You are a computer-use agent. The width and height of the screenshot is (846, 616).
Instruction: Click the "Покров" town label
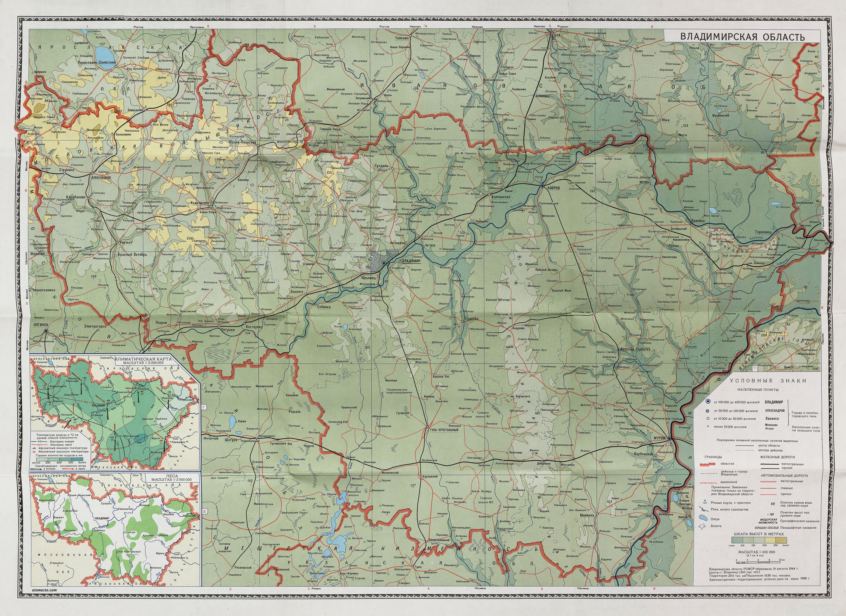pyautogui.click(x=161, y=323)
